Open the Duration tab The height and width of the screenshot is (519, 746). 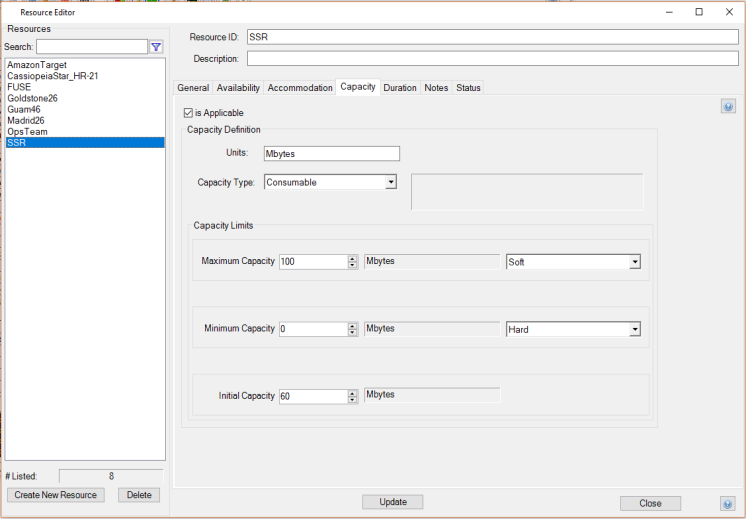pyautogui.click(x=400, y=88)
